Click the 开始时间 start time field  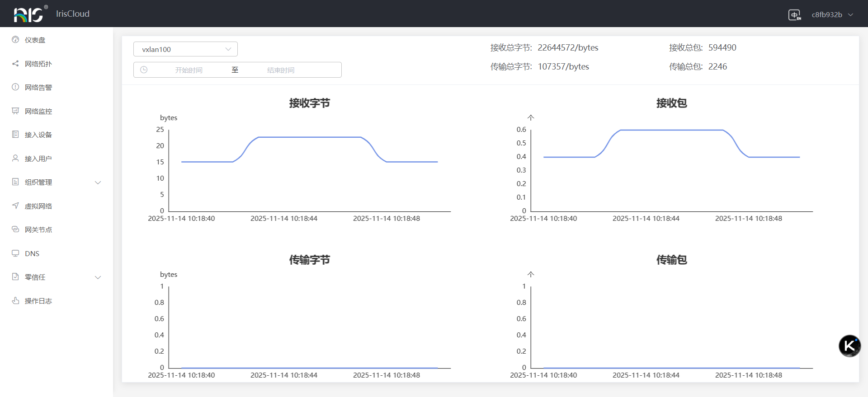(189, 70)
